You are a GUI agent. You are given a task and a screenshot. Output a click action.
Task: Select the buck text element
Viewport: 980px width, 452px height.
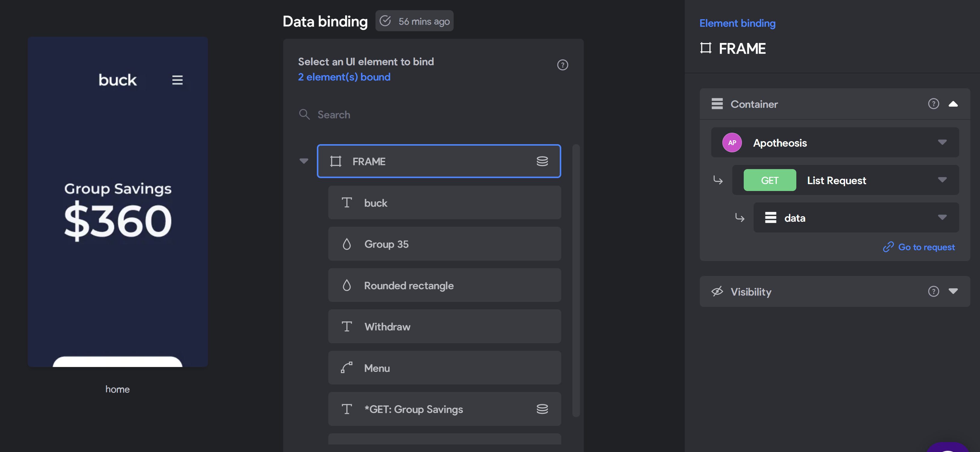click(444, 203)
